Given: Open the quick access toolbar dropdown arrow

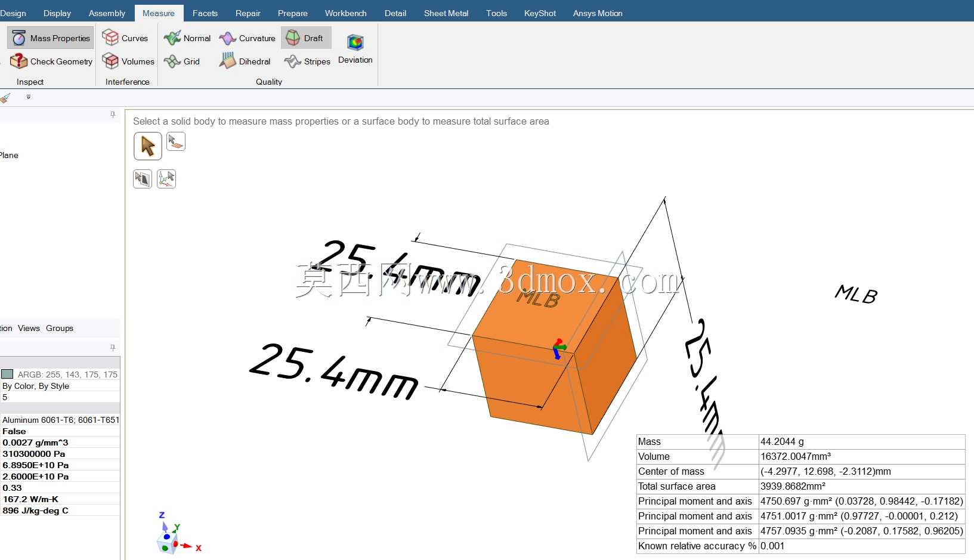Looking at the screenshot, I should 28,97.
